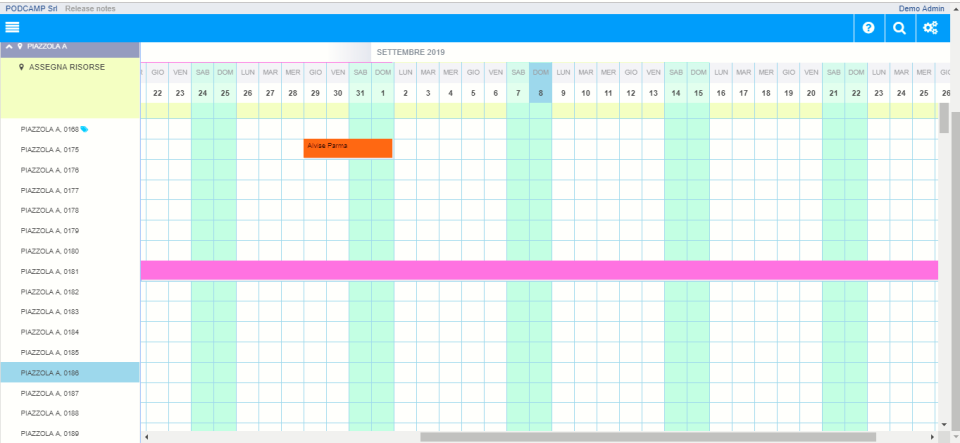
Task: Click the horizontal scrollbar right arrow
Action: [932, 437]
